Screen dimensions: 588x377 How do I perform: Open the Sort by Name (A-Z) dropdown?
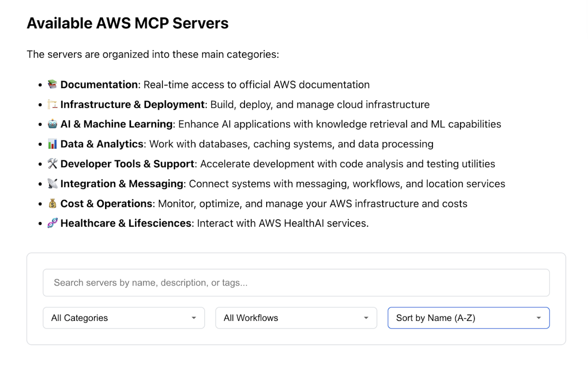click(x=468, y=318)
